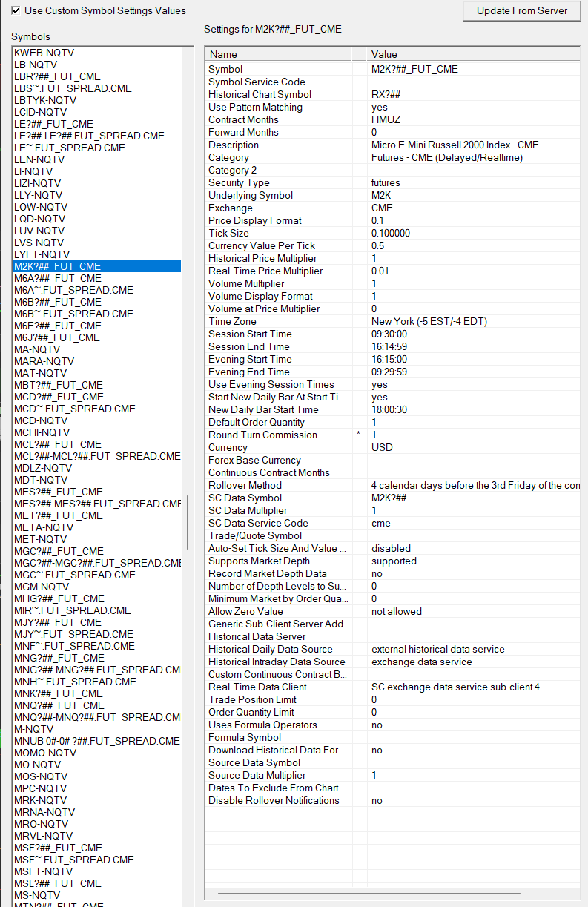Click Allow Zero Value value not allowed

[x=396, y=611]
